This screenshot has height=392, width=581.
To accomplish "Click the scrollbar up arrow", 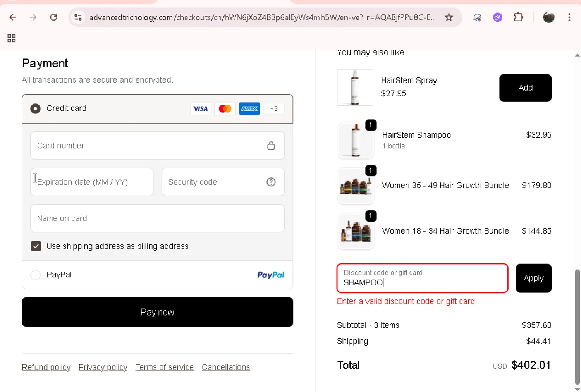I will click(x=577, y=55).
